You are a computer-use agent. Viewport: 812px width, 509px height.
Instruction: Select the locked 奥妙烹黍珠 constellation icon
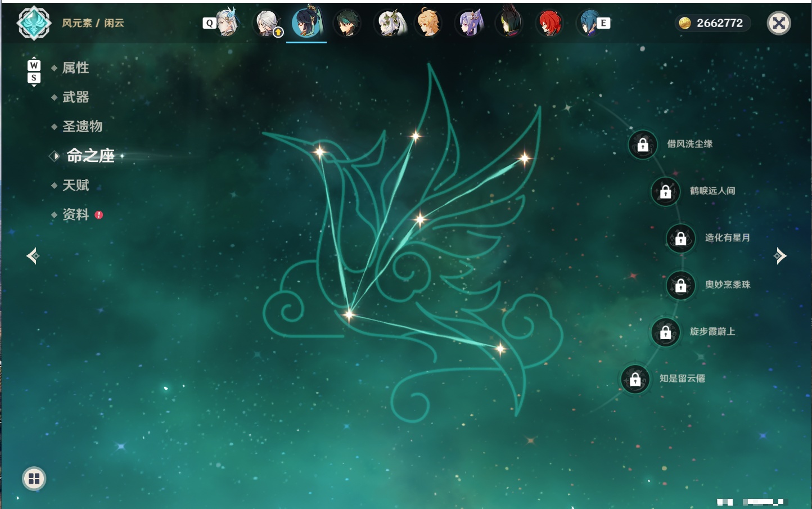coord(681,285)
